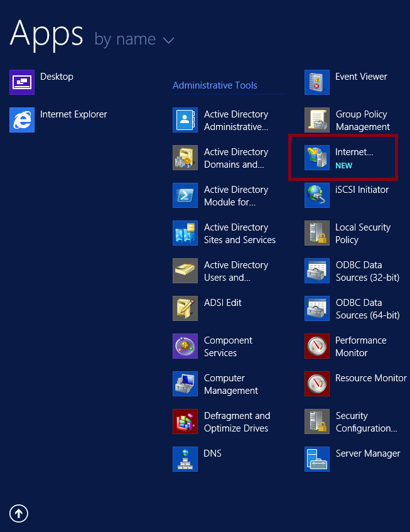Open the Computer Management icon
Viewport: 410px width, 532px height.
point(185,383)
